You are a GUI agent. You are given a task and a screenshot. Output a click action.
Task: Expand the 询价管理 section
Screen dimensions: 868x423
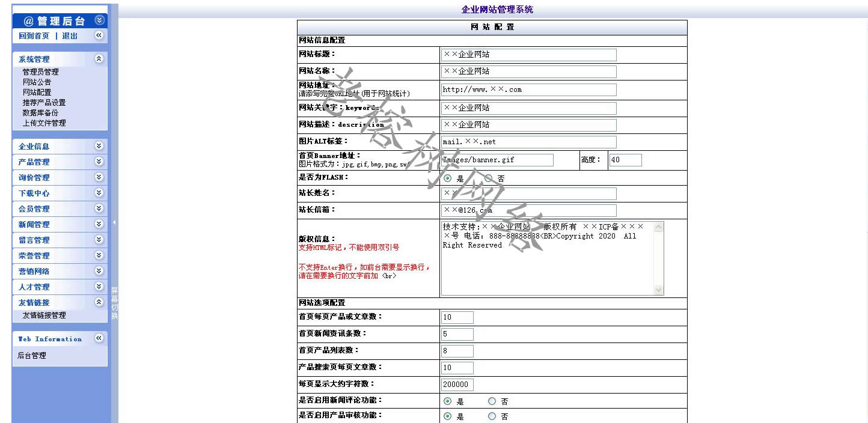click(x=99, y=177)
